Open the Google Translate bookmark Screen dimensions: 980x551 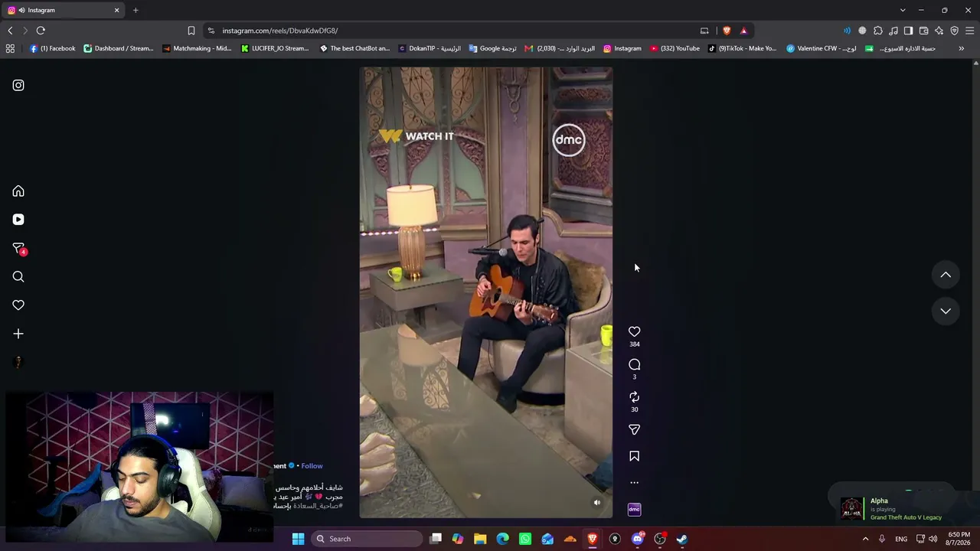pyautogui.click(x=492, y=48)
